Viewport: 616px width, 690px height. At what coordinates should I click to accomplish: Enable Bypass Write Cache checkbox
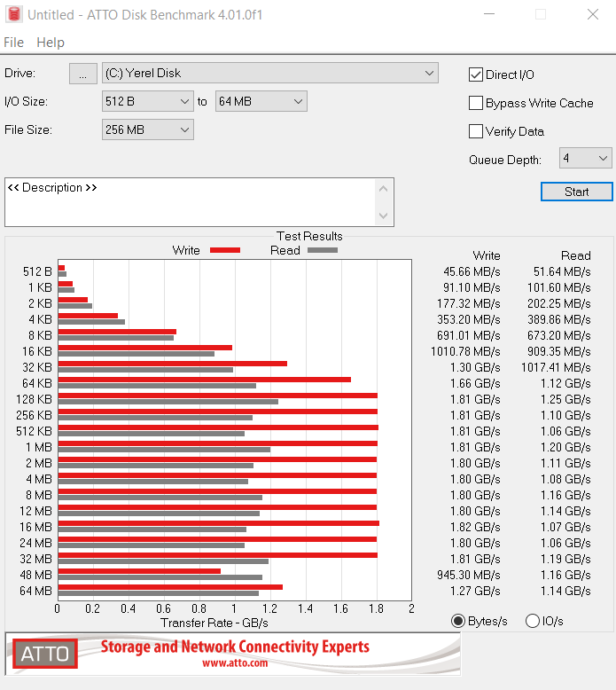[x=476, y=103]
